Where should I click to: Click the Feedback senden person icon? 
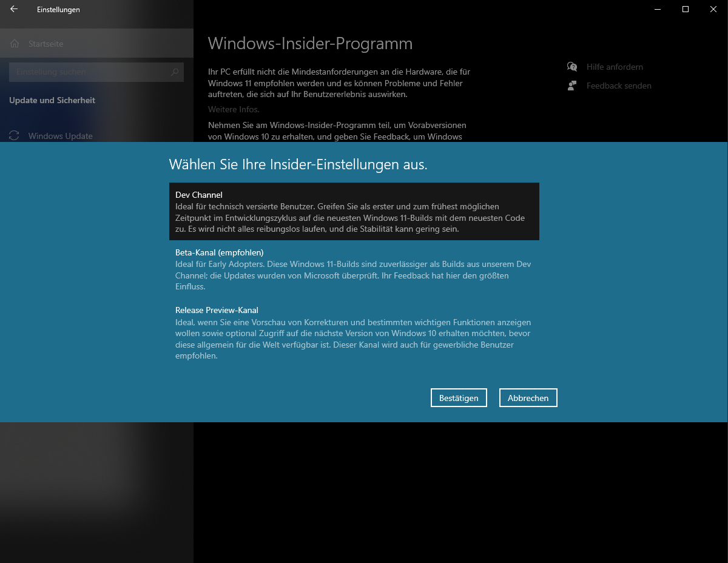click(x=571, y=86)
